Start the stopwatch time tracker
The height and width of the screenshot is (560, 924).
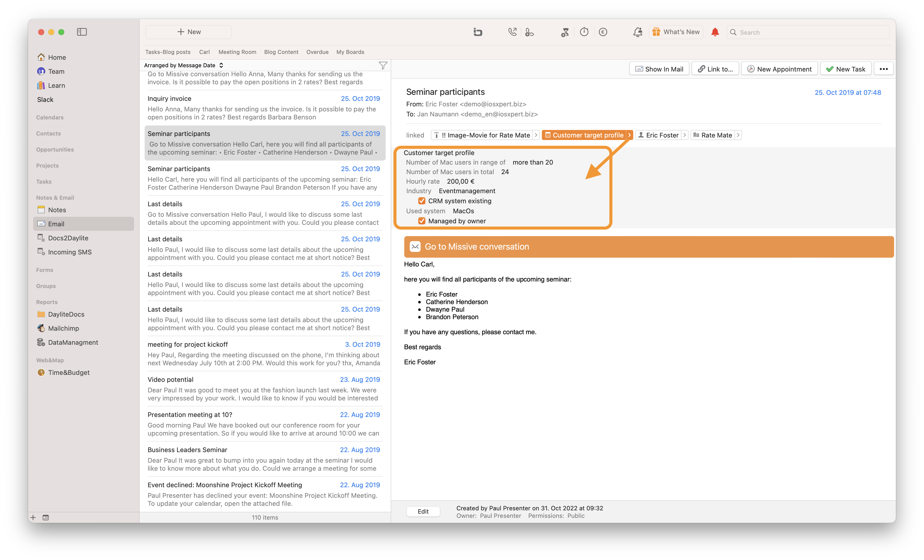click(x=584, y=32)
